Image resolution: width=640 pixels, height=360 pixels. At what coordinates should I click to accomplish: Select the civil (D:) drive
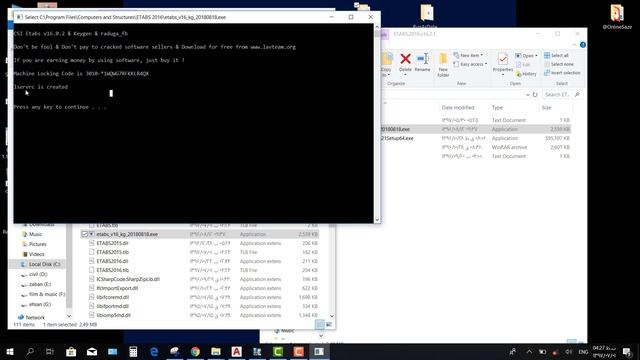coord(34,274)
